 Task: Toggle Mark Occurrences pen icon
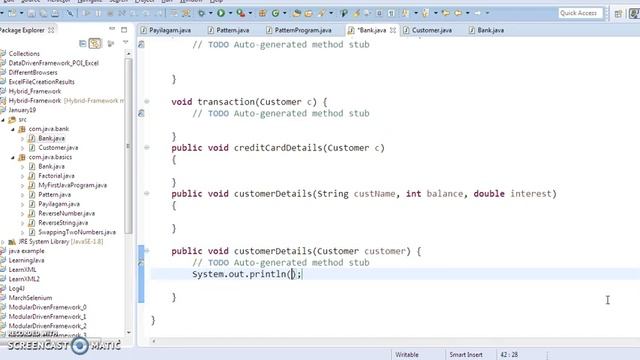pos(357,13)
